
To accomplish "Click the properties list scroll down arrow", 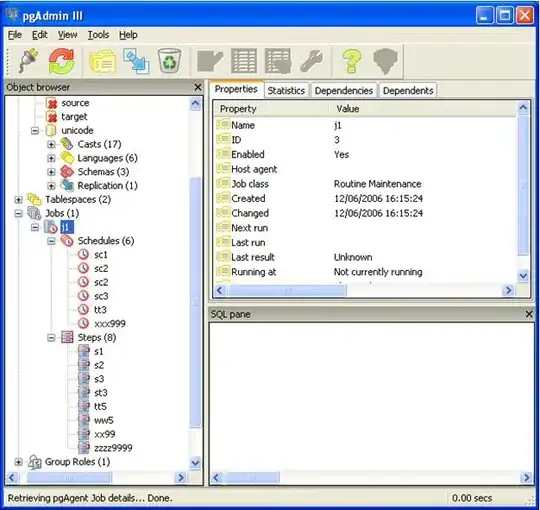I will pyautogui.click(x=523, y=275).
